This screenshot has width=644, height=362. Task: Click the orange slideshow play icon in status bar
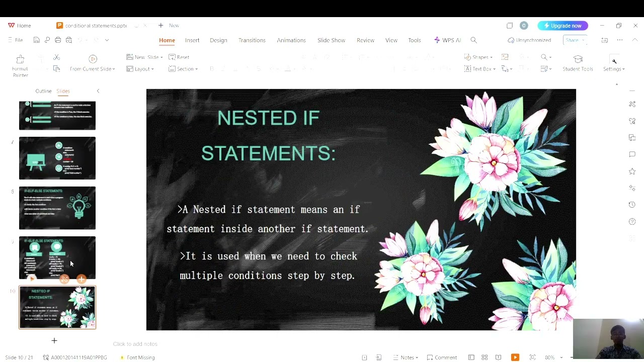click(x=515, y=357)
